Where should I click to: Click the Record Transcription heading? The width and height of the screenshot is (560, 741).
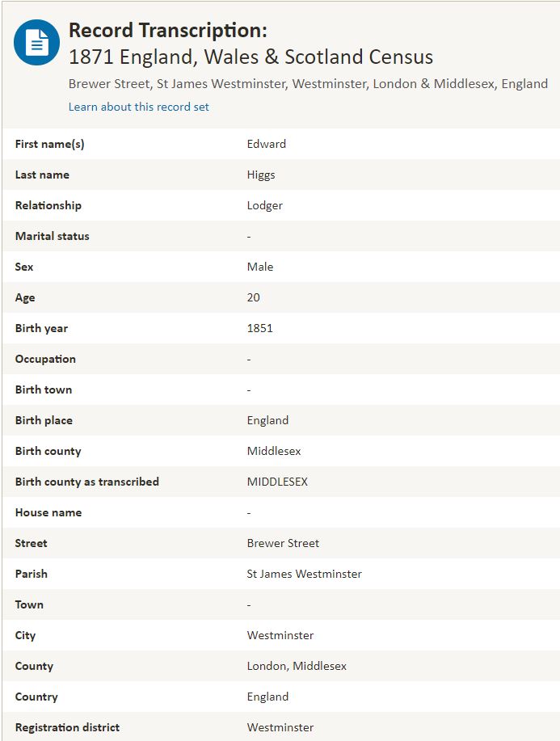pos(167,31)
